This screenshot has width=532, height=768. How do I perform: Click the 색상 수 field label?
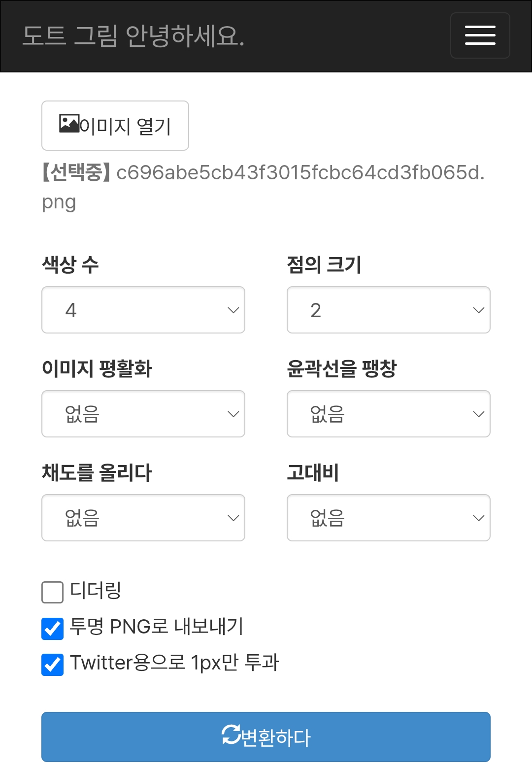(70, 265)
